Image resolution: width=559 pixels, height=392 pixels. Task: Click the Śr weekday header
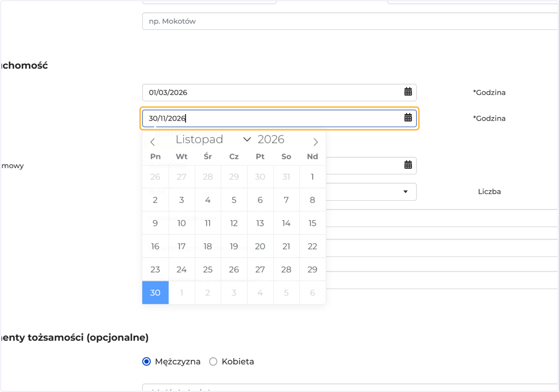208,157
